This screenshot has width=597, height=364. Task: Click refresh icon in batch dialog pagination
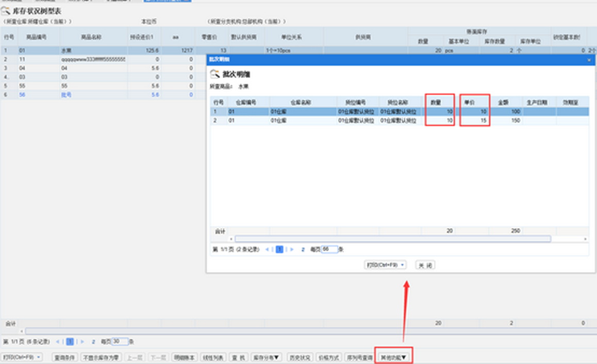click(303, 249)
